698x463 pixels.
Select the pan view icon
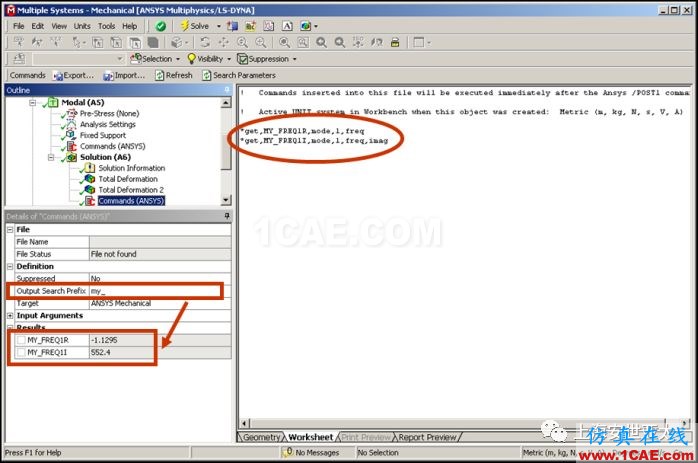pyautogui.click(x=223, y=43)
